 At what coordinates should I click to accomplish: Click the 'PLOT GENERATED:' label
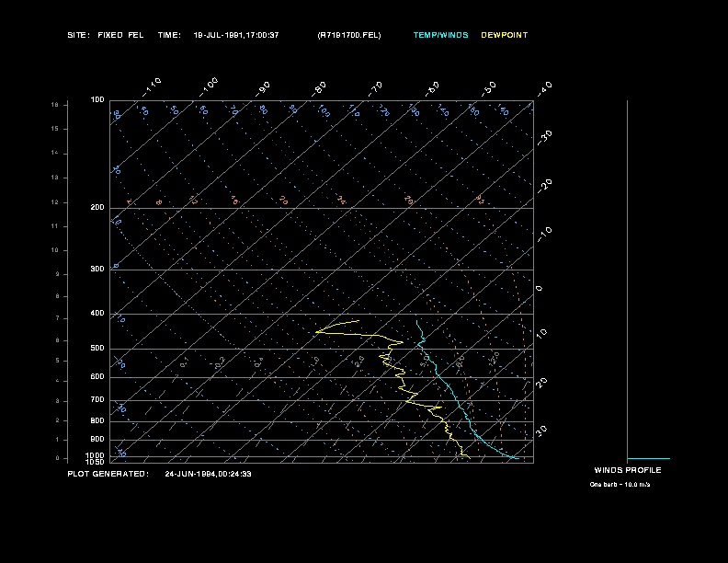coord(108,474)
